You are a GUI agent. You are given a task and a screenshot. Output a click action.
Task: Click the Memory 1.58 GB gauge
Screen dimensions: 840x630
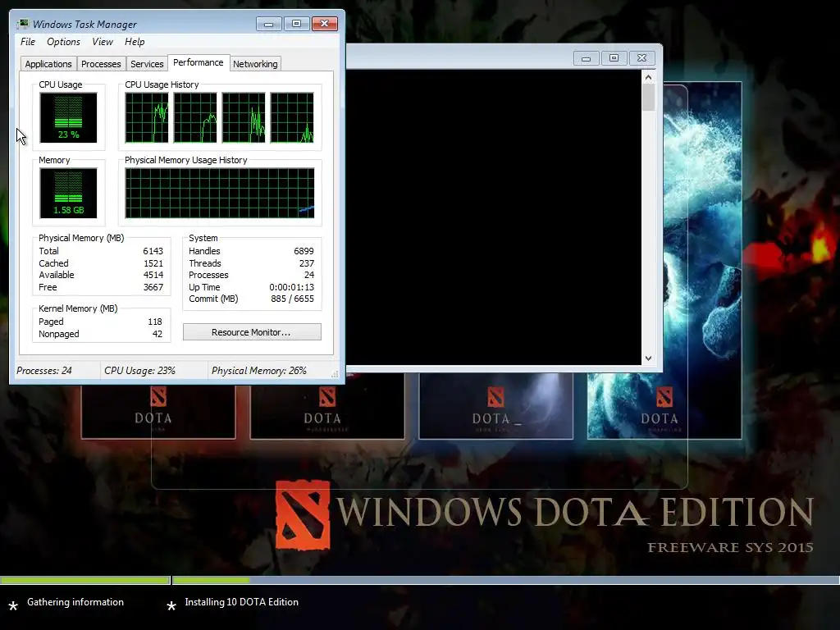[68, 193]
